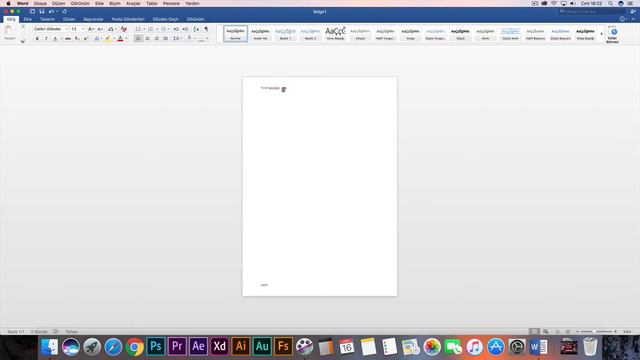Click the Redo/Repeat circular arrow icon
Image resolution: width=640 pixels, height=360 pixels.
click(64, 11)
